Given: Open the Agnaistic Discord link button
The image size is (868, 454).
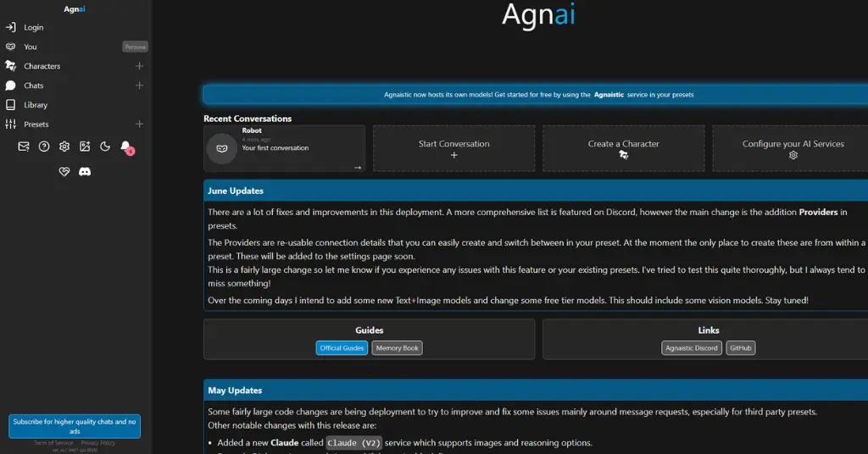Looking at the screenshot, I should pyautogui.click(x=692, y=348).
